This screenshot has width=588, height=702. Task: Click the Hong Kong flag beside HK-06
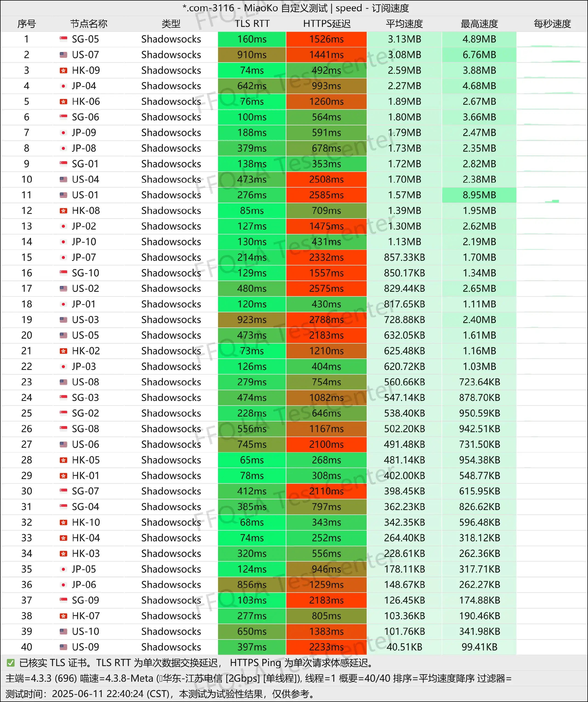point(64,102)
